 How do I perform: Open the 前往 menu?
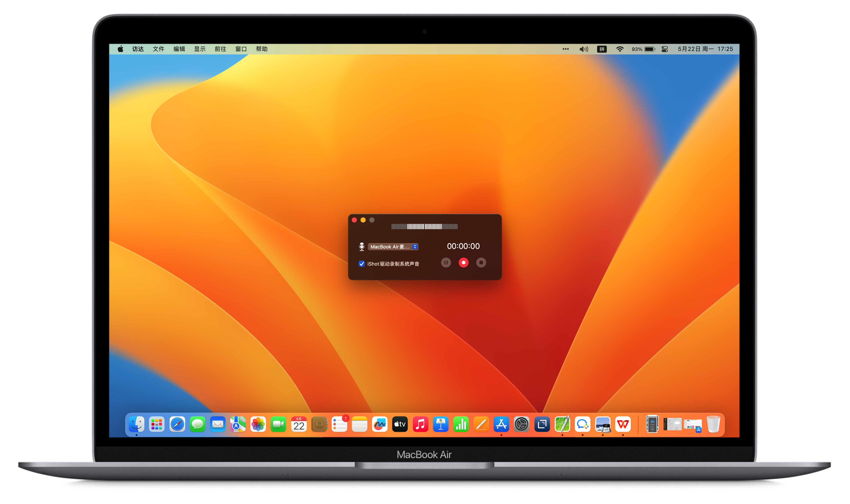[220, 49]
